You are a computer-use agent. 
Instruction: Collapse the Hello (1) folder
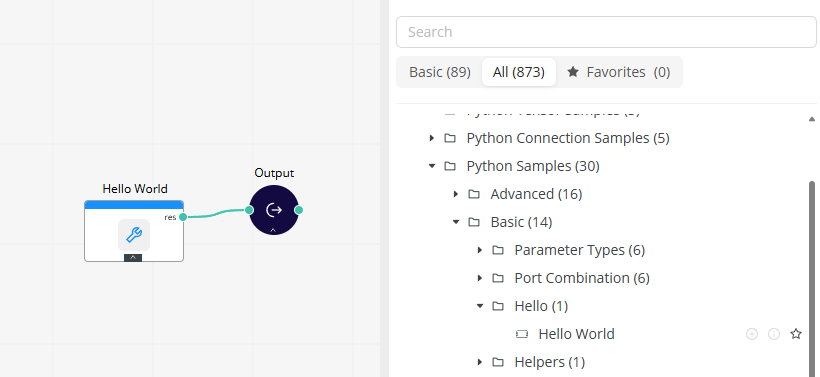480,306
